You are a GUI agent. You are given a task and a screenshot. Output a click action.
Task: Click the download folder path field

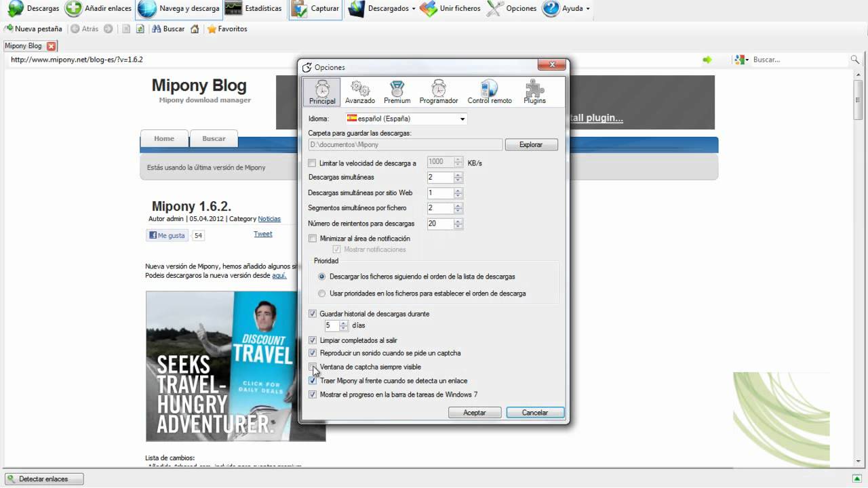point(405,144)
